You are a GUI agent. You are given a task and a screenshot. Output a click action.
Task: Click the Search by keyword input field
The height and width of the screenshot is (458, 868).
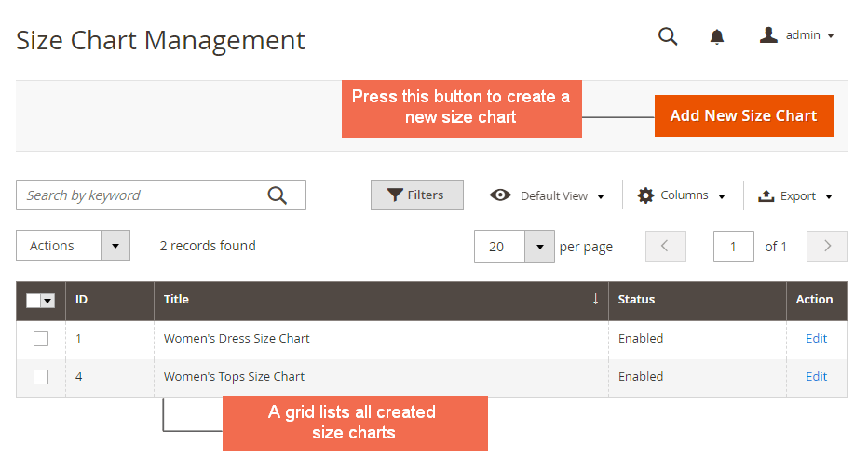tap(140, 195)
